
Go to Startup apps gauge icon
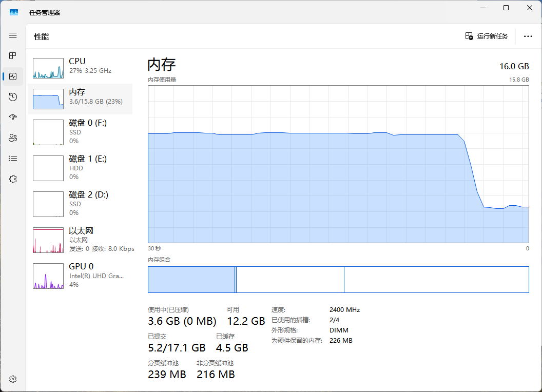tap(13, 117)
